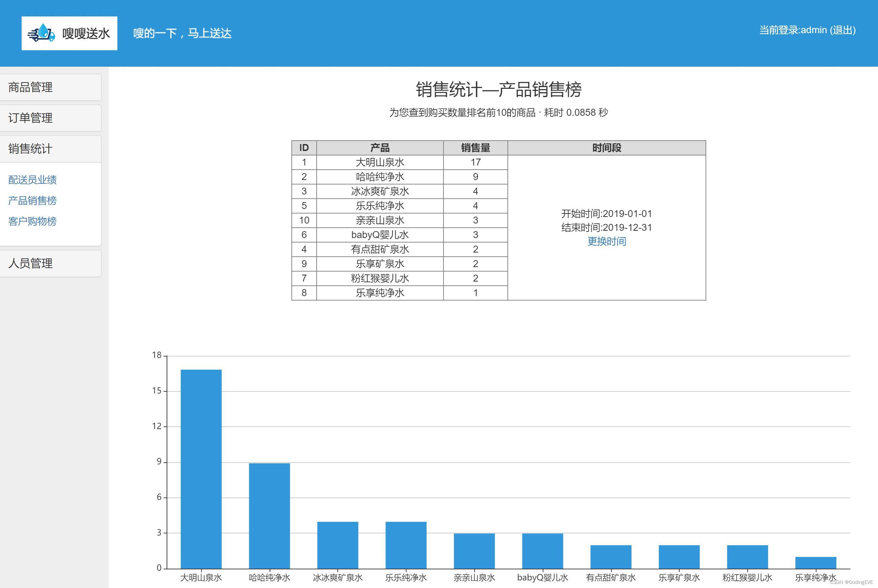Click the 销售量 table header
The image size is (878, 588).
point(475,148)
